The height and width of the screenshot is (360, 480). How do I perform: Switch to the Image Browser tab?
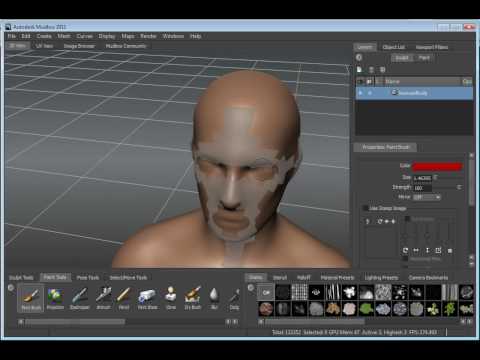pyautogui.click(x=79, y=46)
